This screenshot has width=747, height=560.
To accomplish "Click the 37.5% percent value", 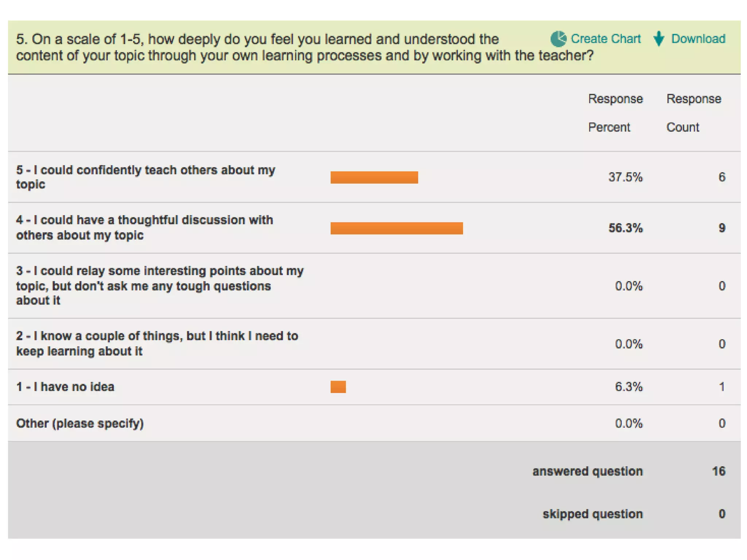I will pos(625,177).
